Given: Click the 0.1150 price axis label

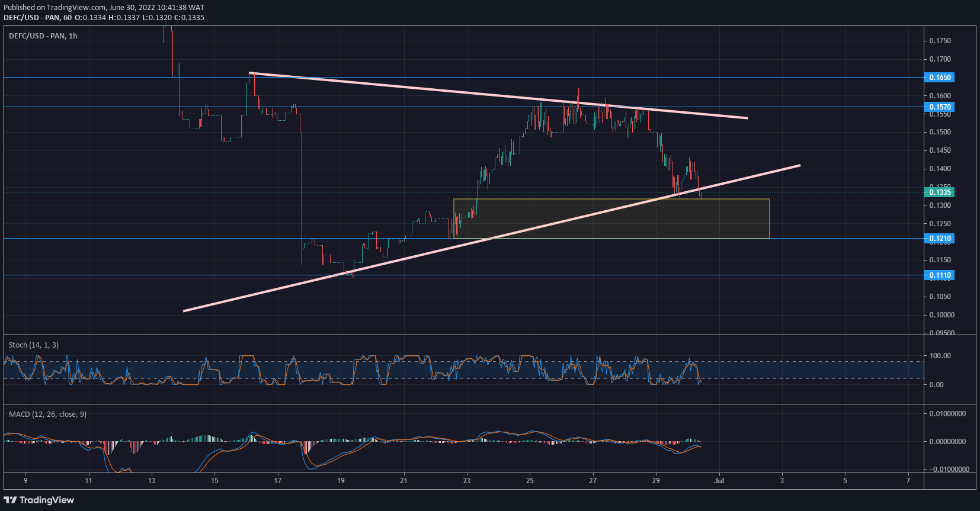Looking at the screenshot, I should coord(940,260).
